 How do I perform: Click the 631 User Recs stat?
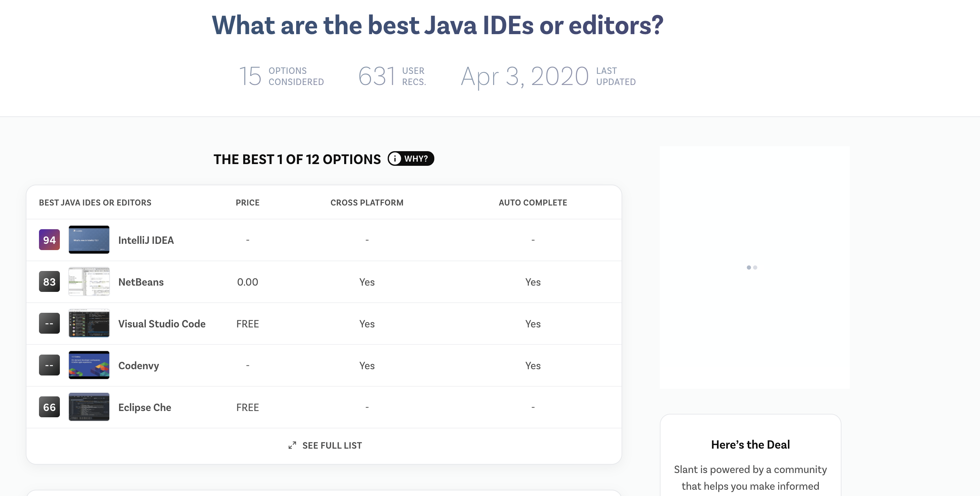(392, 76)
